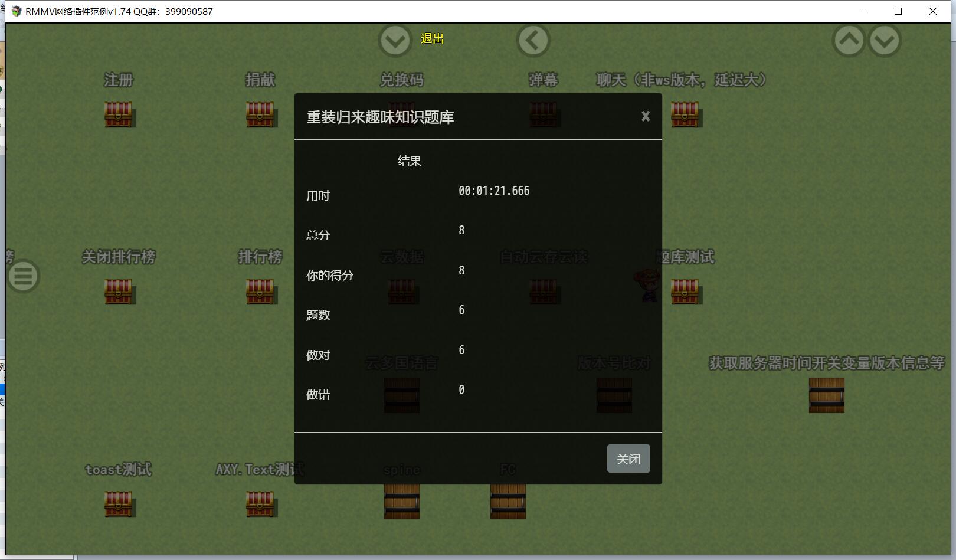Click the up arrow circle button
The image size is (956, 560).
(849, 41)
